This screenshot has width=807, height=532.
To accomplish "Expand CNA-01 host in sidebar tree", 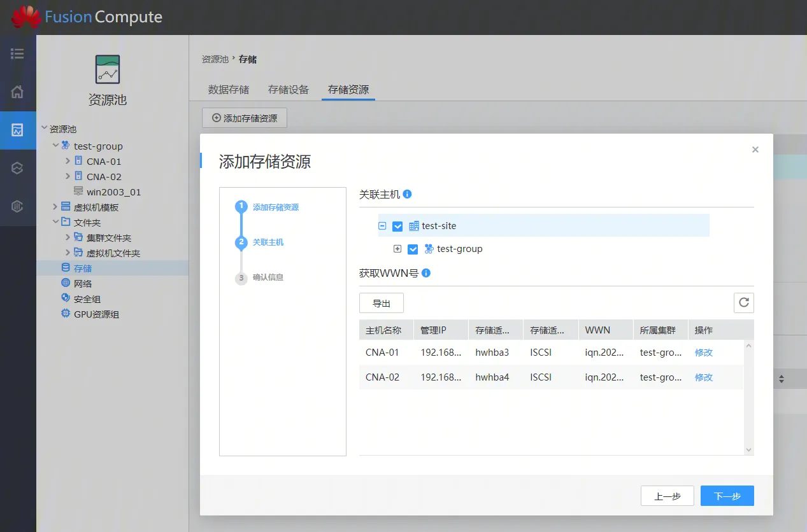I will (x=68, y=161).
